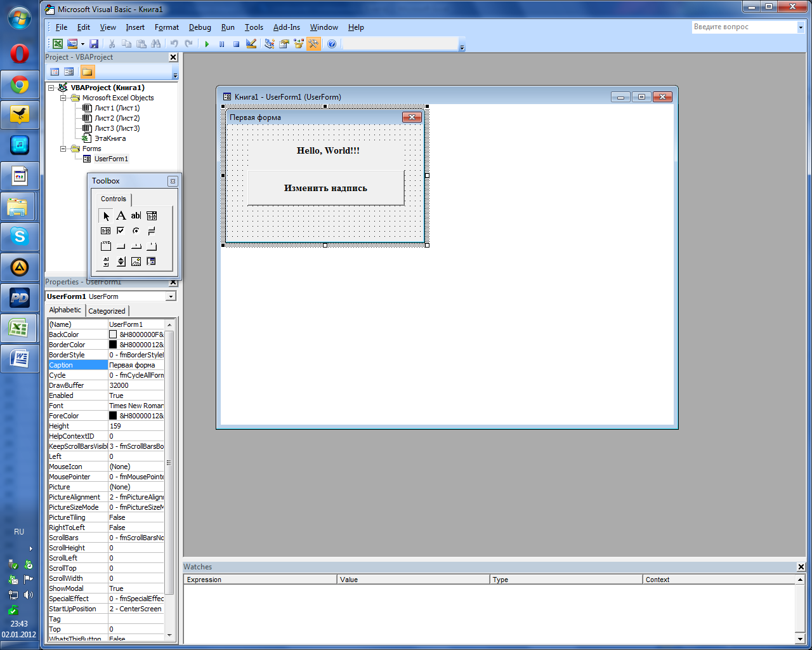Viewport: 812px width, 650px height.
Task: Click the Reset stop icon in toolbar
Action: (x=236, y=44)
